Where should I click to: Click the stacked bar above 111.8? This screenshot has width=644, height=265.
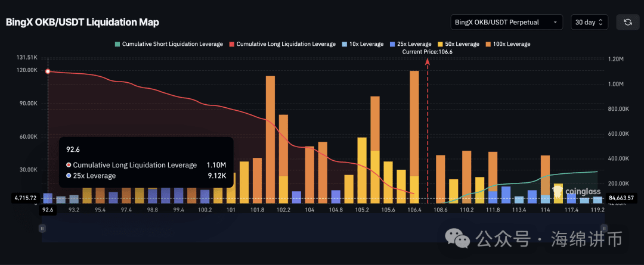(493, 177)
